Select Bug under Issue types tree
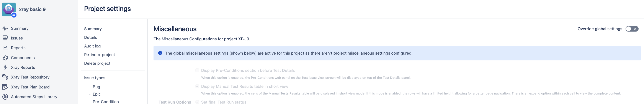The height and width of the screenshot is (104, 644). (96, 87)
